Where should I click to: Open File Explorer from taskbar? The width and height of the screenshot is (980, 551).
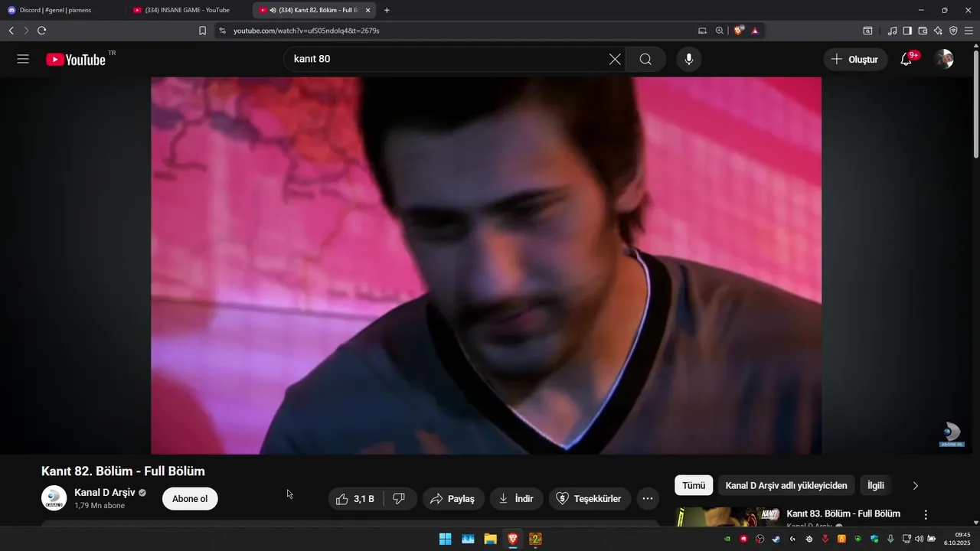click(x=490, y=539)
